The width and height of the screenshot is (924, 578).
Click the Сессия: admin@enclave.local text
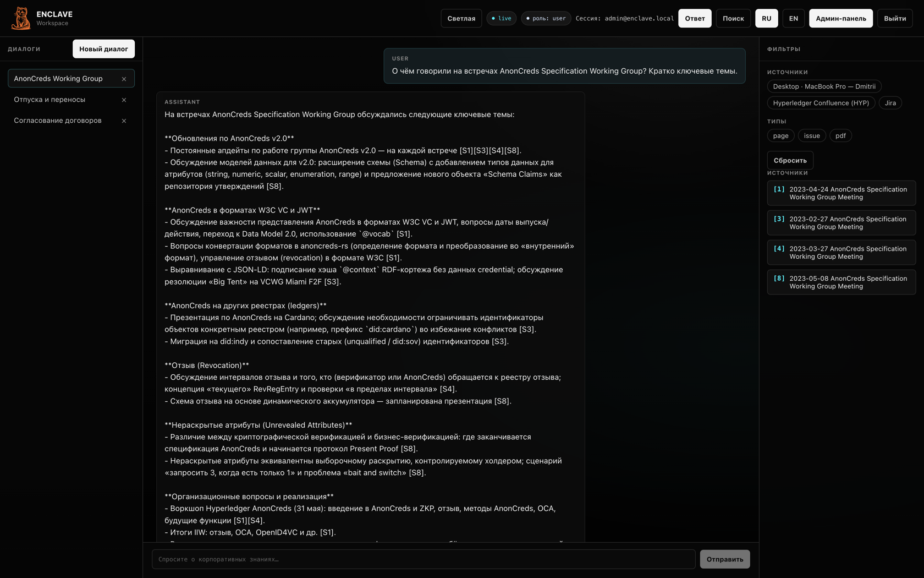pyautogui.click(x=624, y=18)
